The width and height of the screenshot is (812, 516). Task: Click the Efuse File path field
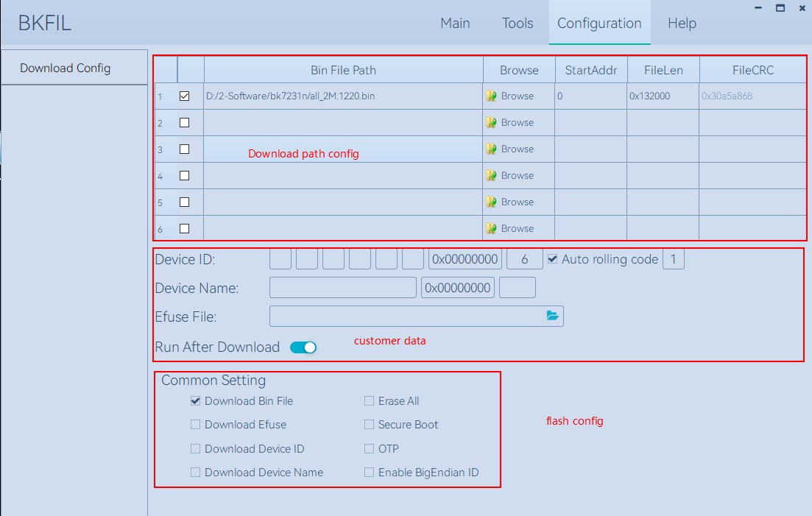pyautogui.click(x=405, y=316)
